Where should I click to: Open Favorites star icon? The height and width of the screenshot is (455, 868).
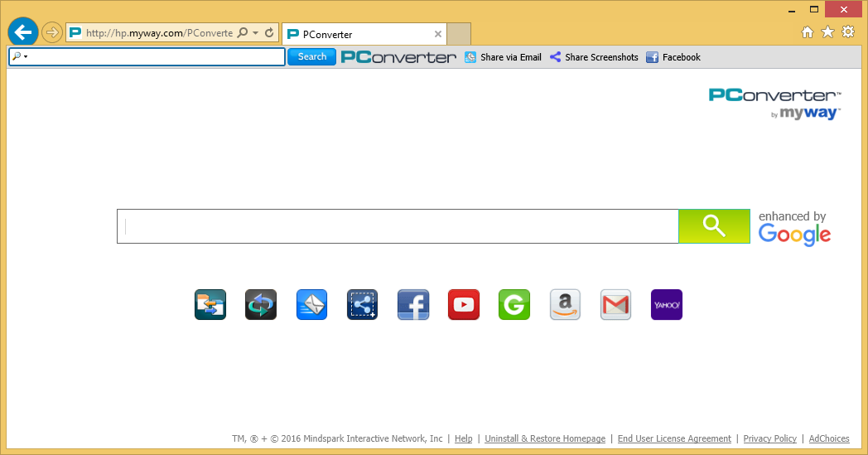point(827,32)
